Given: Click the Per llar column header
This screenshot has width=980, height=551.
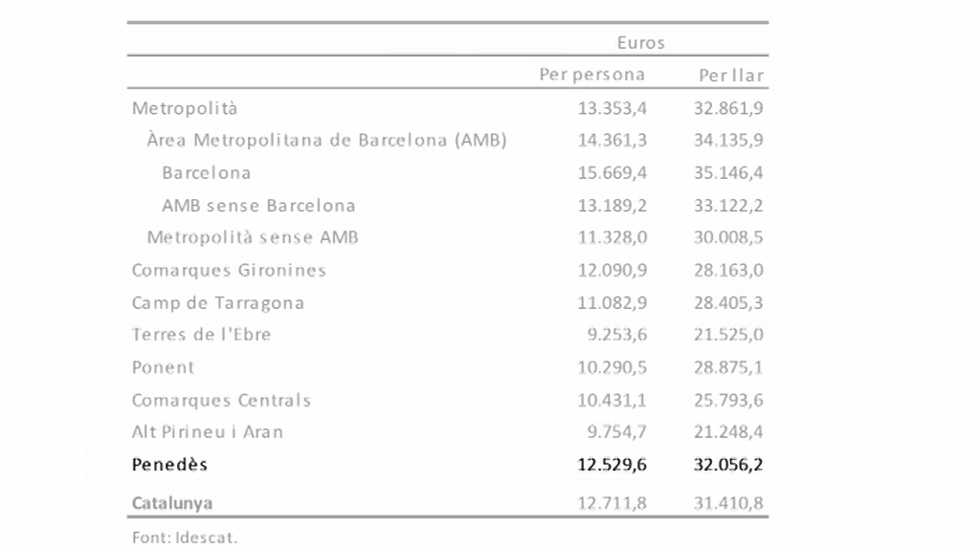Looking at the screenshot, I should (x=731, y=76).
